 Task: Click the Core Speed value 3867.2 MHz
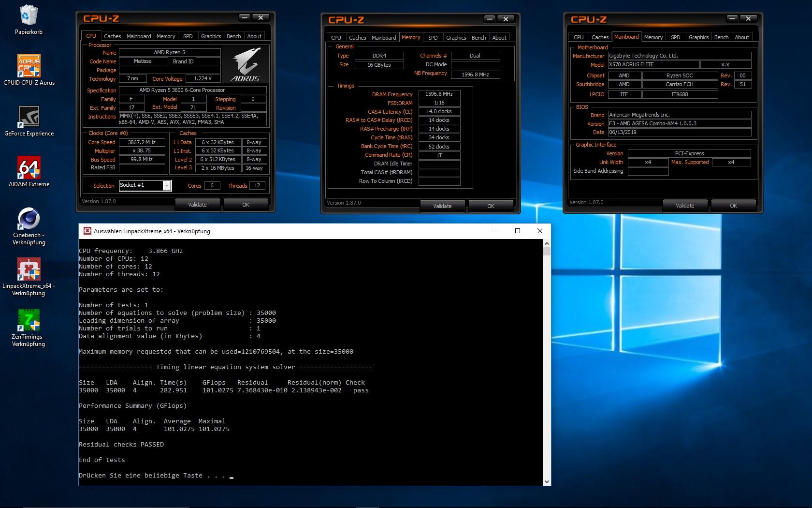[142, 142]
